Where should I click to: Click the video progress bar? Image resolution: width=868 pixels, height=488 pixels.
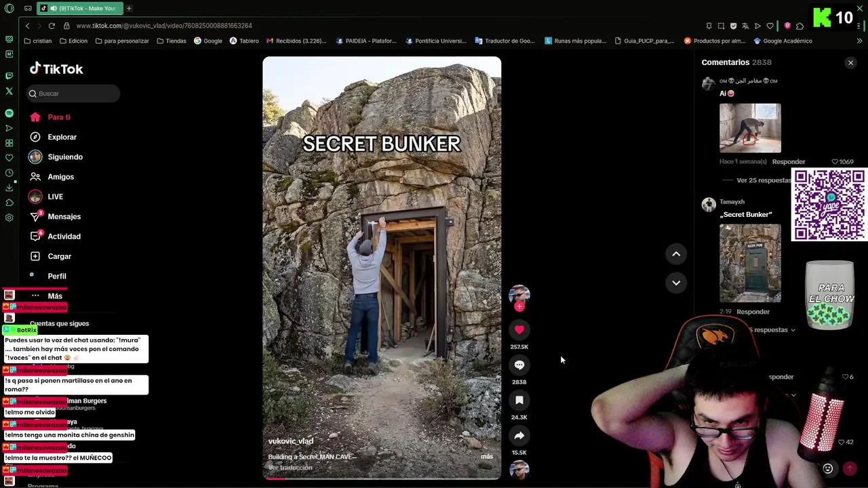(x=382, y=478)
